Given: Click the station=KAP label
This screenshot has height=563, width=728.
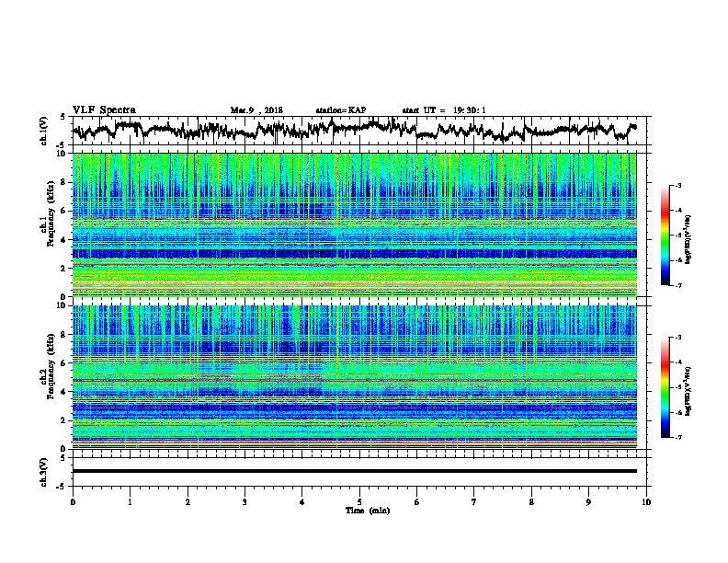Looking at the screenshot, I should coord(341,110).
